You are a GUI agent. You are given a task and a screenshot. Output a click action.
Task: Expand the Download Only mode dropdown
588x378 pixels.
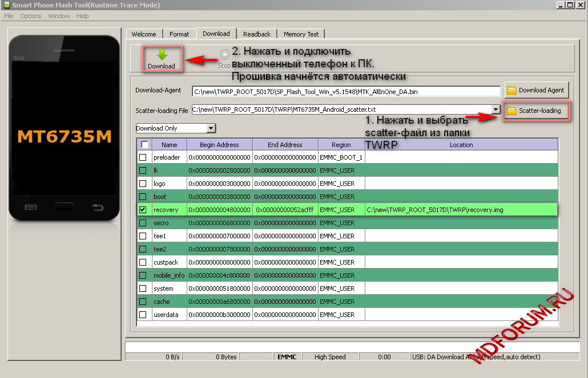(x=211, y=128)
